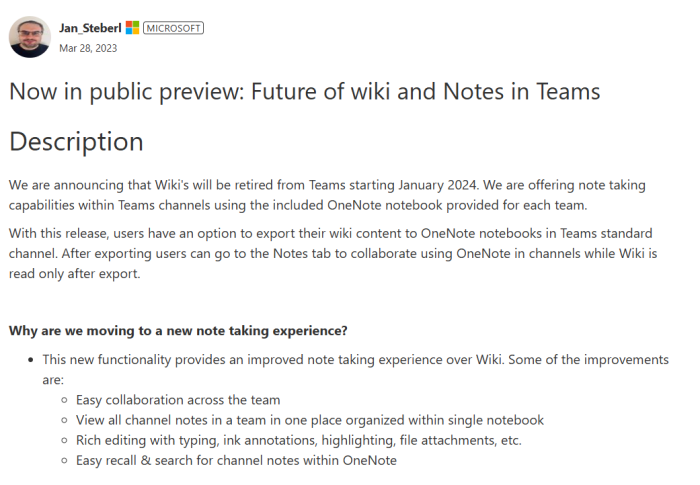This screenshot has width=700, height=485.
Task: Click the Mar 28, 2023 post date
Action: click(x=88, y=48)
